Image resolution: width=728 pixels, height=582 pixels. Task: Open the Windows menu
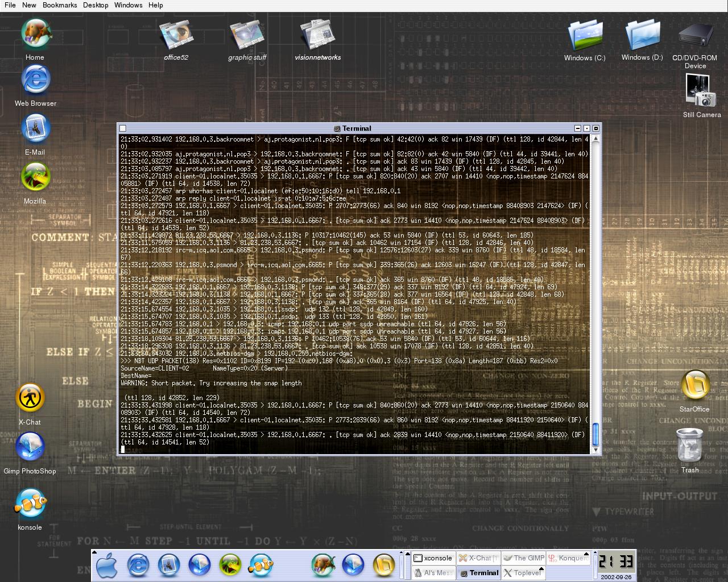[x=128, y=5]
